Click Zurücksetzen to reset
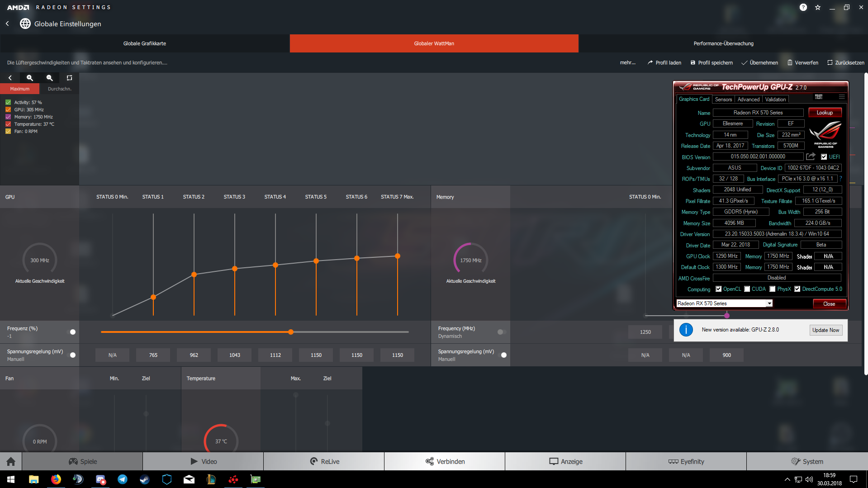The image size is (868, 488). pos(846,63)
